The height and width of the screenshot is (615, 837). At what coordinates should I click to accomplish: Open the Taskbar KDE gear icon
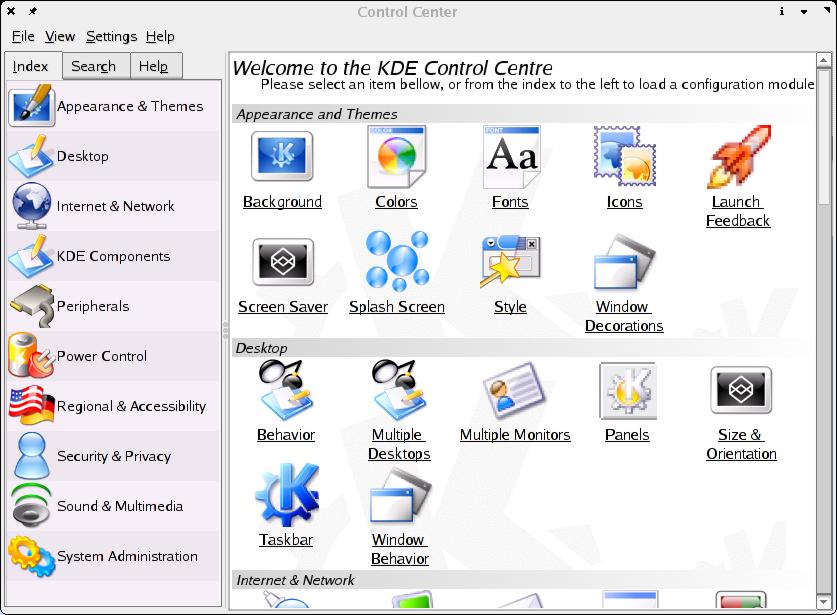pos(287,494)
